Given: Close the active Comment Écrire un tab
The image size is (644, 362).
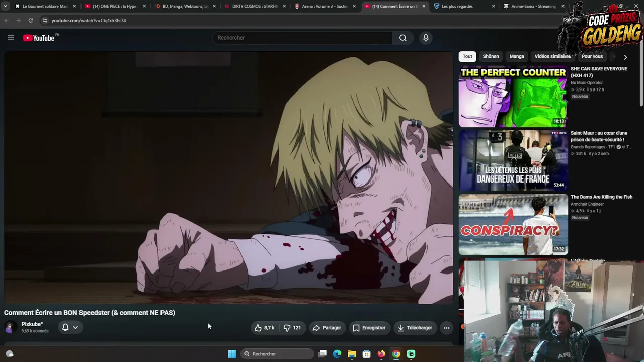Looking at the screenshot, I should (x=424, y=6).
